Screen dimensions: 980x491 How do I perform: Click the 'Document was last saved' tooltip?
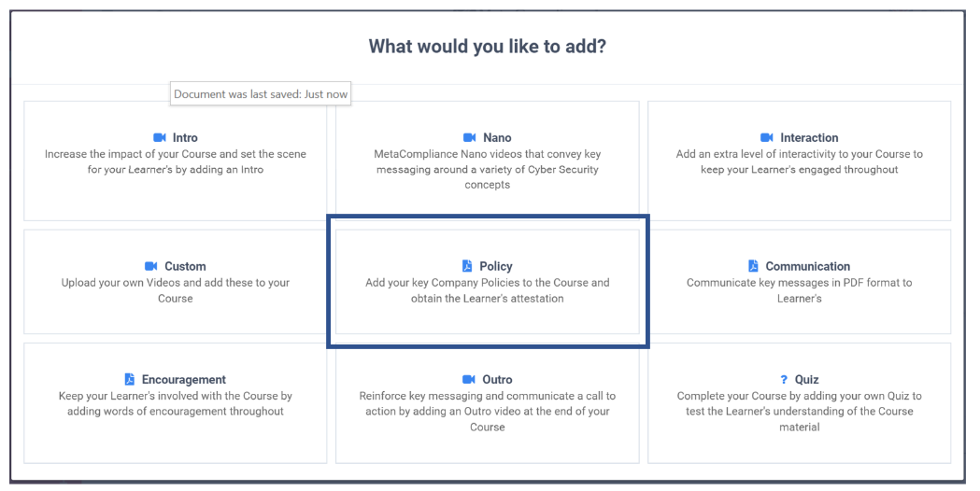click(261, 93)
